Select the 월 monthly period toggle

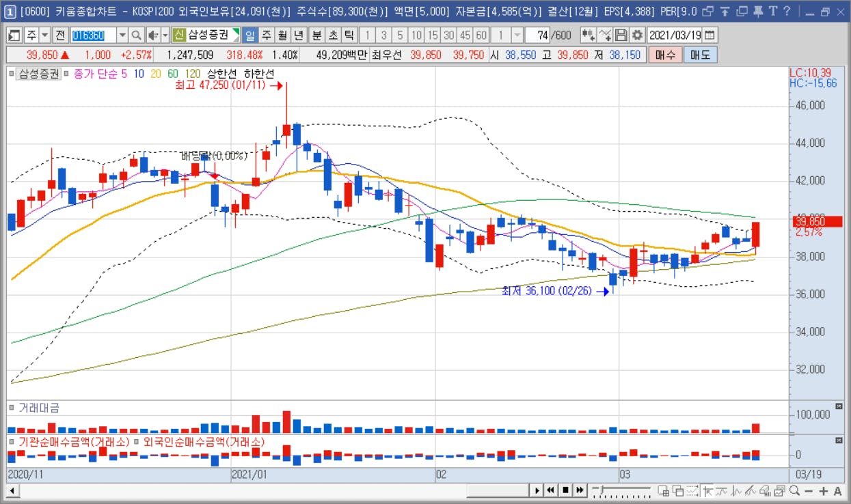pyautogui.click(x=282, y=36)
